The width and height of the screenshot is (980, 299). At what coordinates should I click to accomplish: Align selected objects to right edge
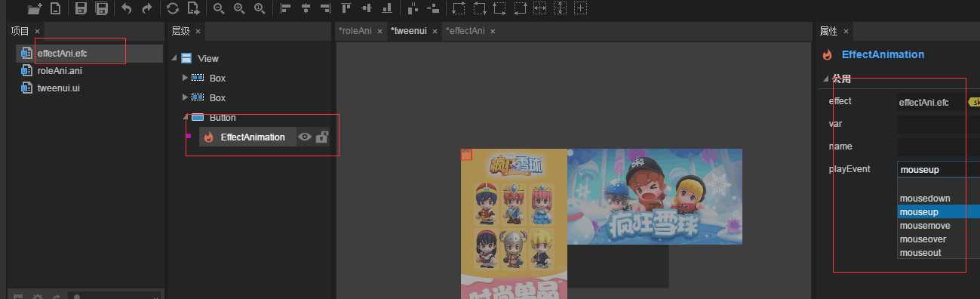coord(326,9)
